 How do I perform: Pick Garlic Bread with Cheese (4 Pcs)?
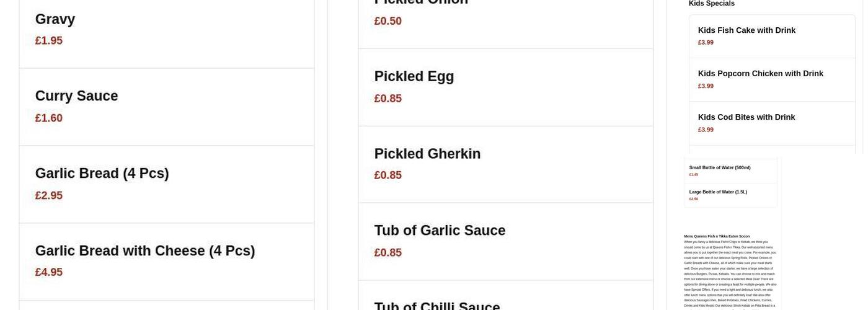click(145, 251)
